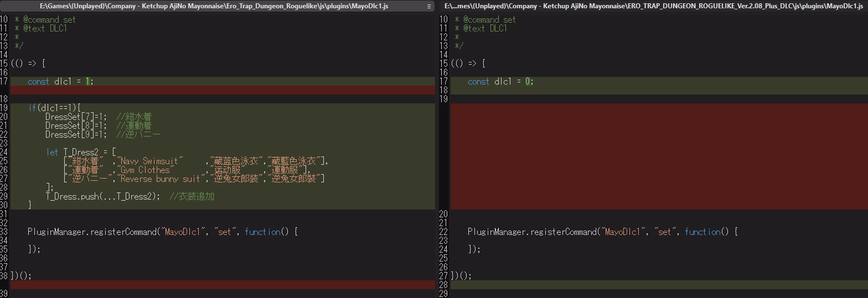Click '* @text DLC1' in left pane
The image size is (868, 298).
40,28
